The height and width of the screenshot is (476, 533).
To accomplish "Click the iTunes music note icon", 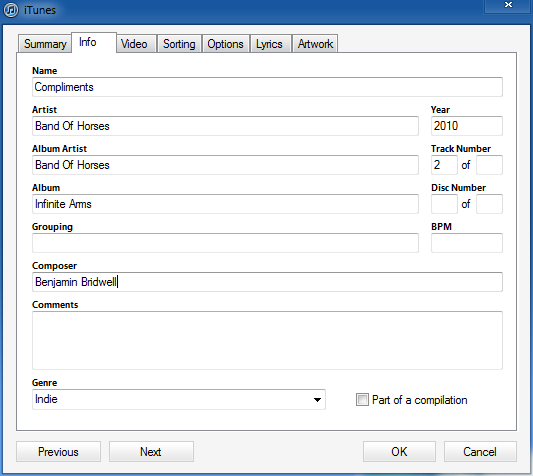I will tap(11, 10).
